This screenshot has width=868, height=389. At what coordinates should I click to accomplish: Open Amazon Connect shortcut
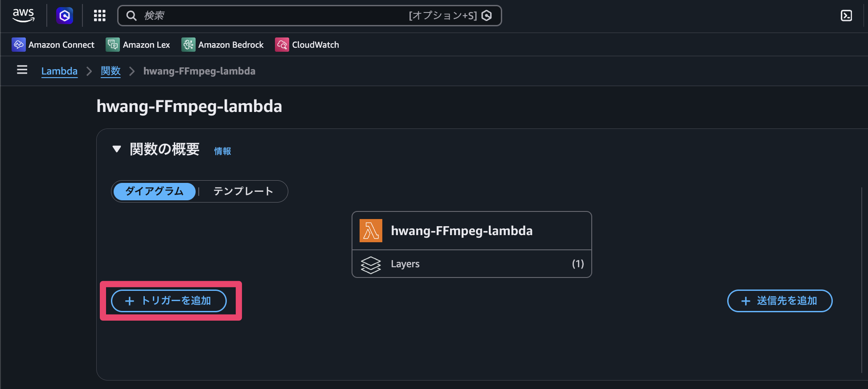point(53,45)
